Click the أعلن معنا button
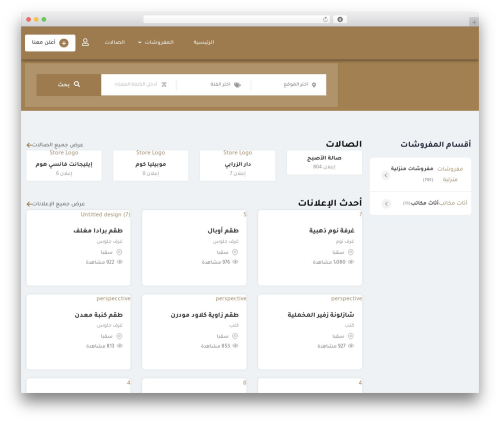 pyautogui.click(x=50, y=43)
